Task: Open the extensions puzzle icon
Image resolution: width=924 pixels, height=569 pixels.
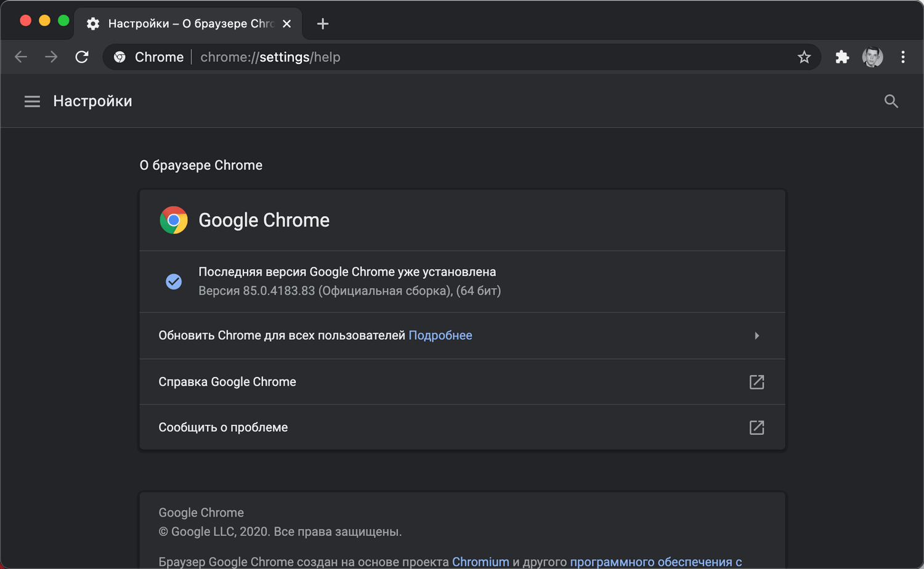Action: click(841, 57)
